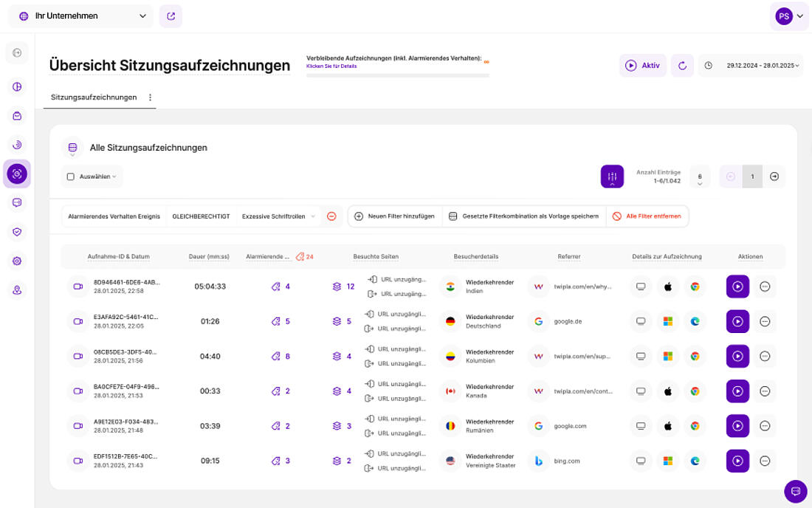812x508 pixels.
Task: Click duration 04:40 in Kolumbien row
Action: [x=210, y=357]
